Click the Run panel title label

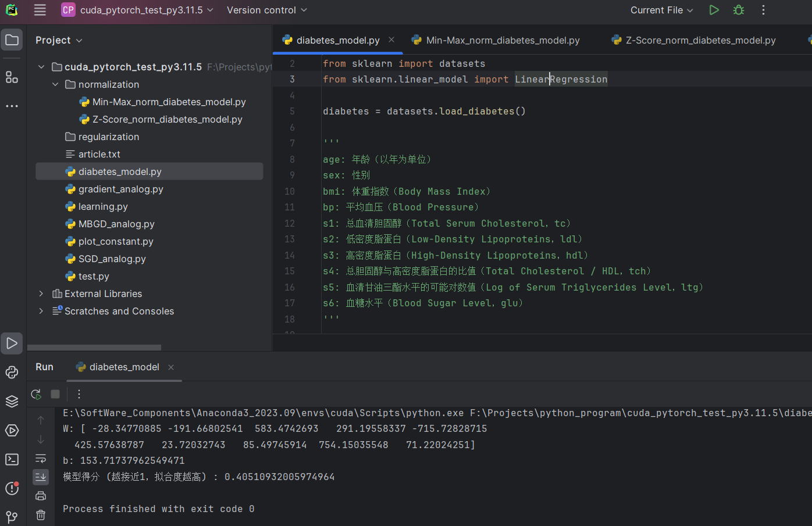click(x=44, y=367)
